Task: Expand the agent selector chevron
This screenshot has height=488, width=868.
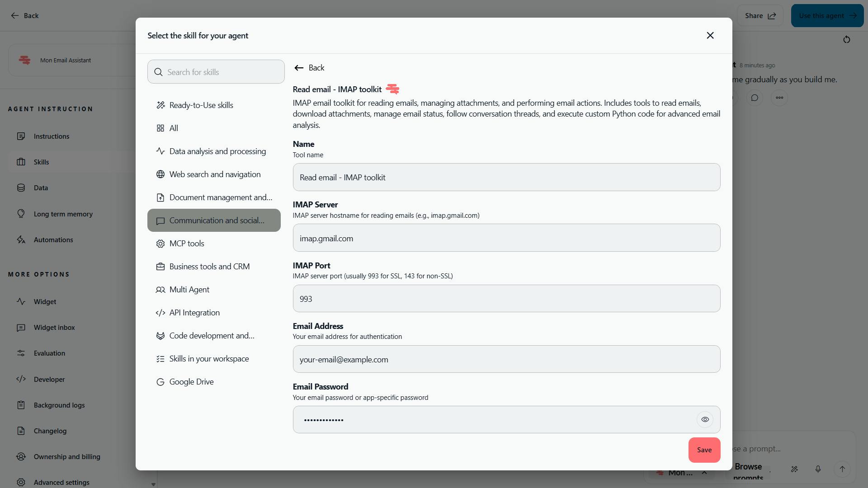Action: pos(704,473)
